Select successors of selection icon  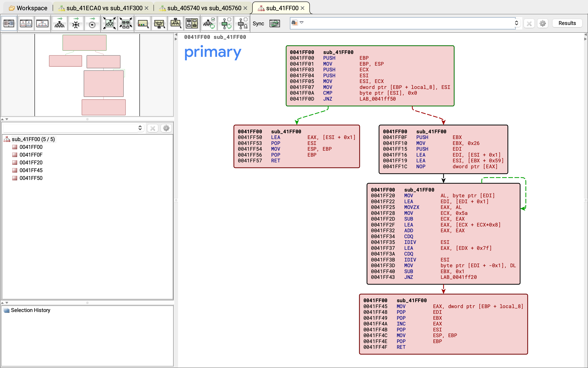click(176, 23)
